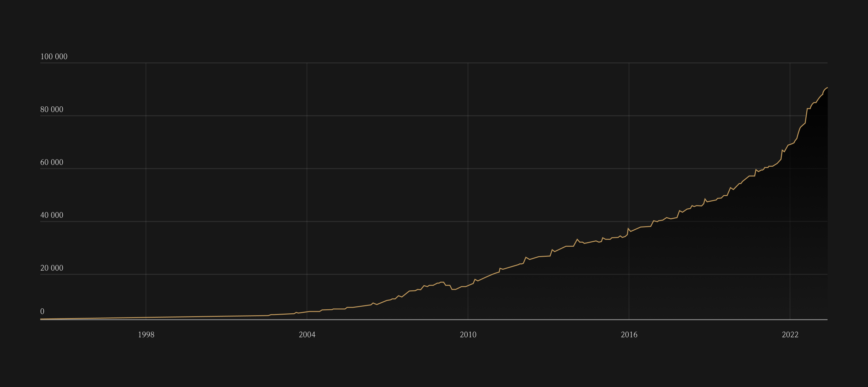Click the line's peak at far right end
Viewport: 868px width, 387px height.
coord(827,88)
